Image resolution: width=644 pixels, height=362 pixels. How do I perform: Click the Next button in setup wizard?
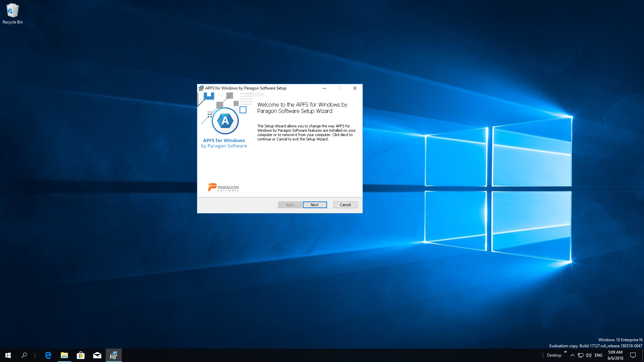[315, 205]
